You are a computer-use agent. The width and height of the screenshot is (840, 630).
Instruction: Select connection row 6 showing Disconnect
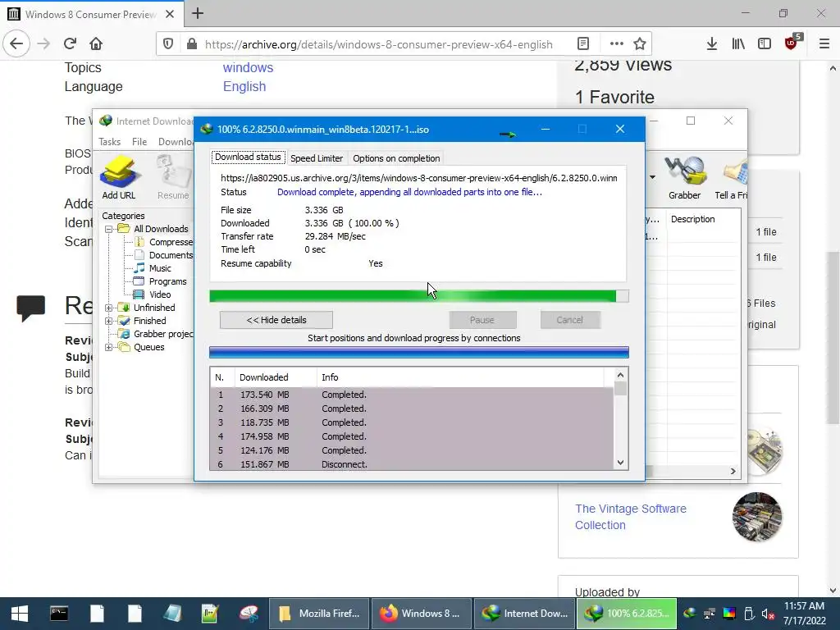click(412, 464)
